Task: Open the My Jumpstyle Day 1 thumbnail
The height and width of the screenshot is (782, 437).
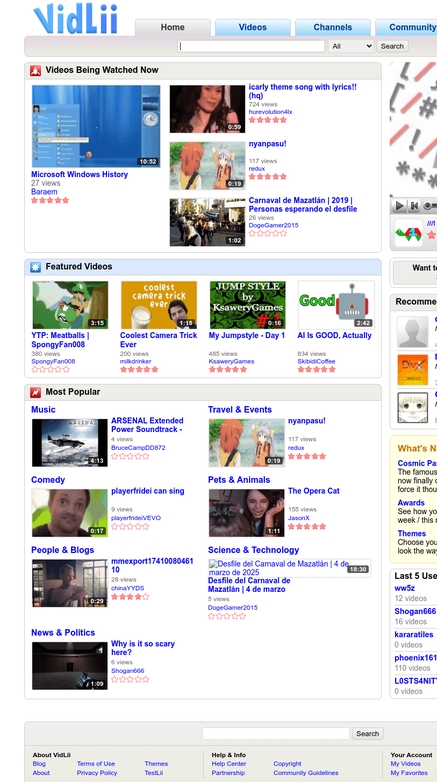Action: (247, 305)
